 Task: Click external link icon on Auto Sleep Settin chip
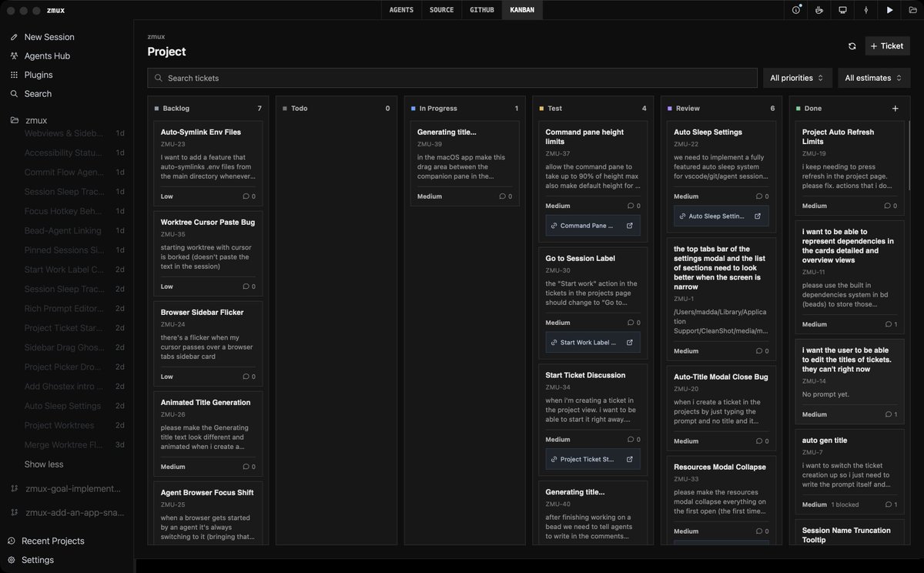[758, 216]
